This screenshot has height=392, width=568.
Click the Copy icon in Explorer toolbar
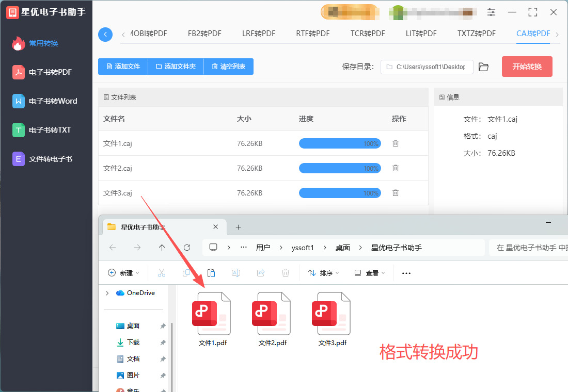[186, 273]
